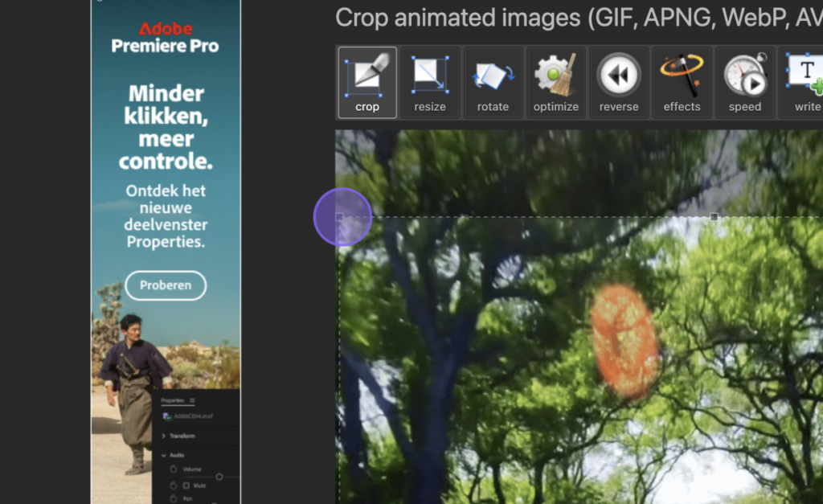
Task: Click the top-middle crop selection handle
Action: click(714, 217)
